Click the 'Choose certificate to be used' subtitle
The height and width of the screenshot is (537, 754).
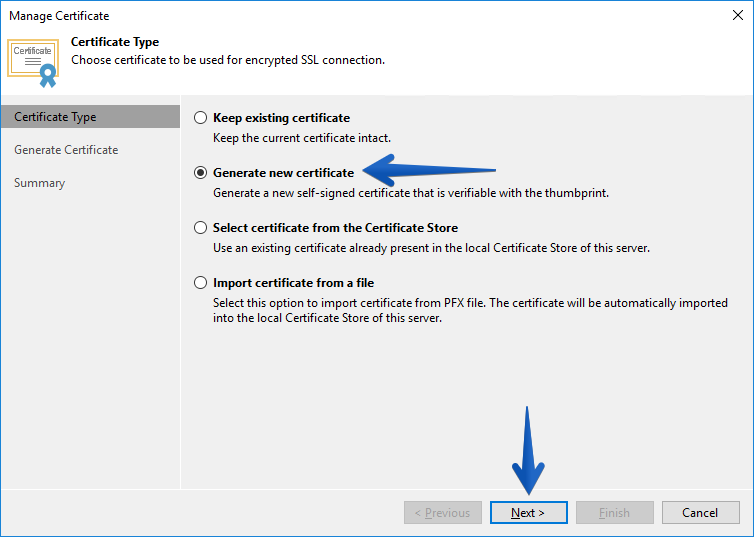(x=228, y=60)
